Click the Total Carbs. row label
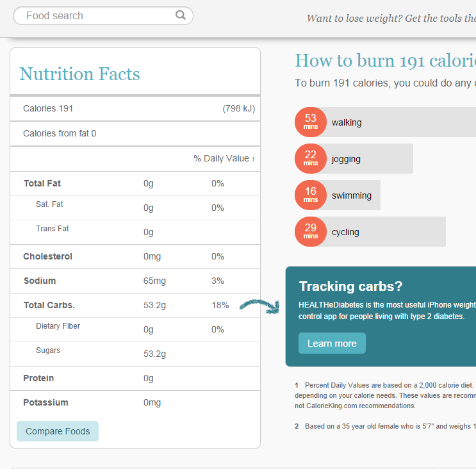Image resolution: width=476 pixels, height=469 pixels. 49,305
